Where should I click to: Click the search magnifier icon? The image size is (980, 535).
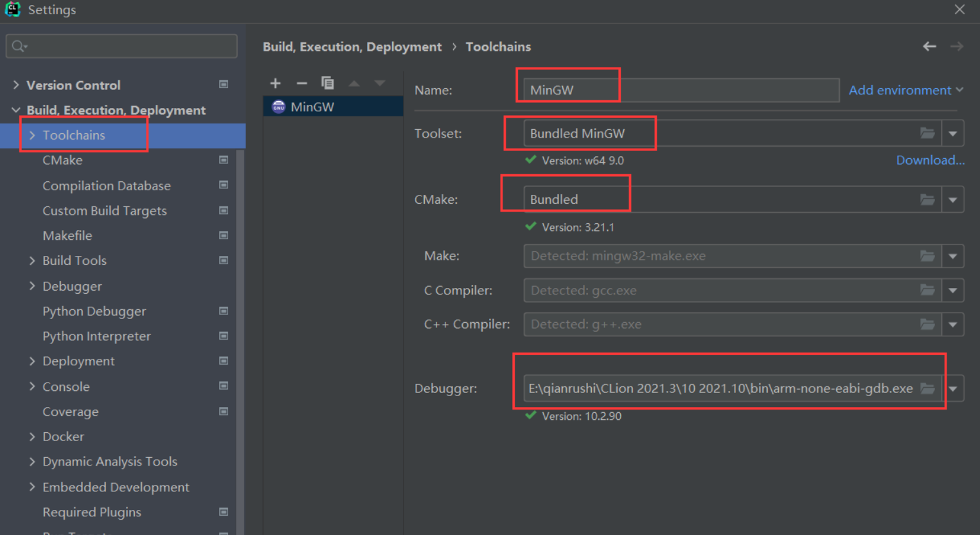[x=19, y=46]
